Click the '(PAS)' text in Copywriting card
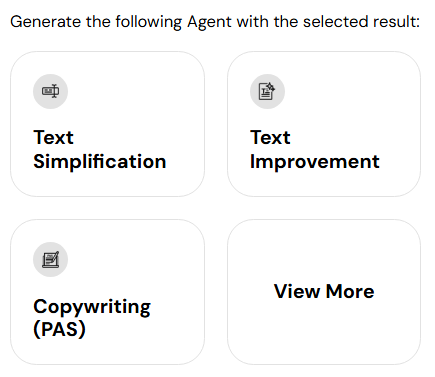The height and width of the screenshot is (377, 435). tap(59, 329)
